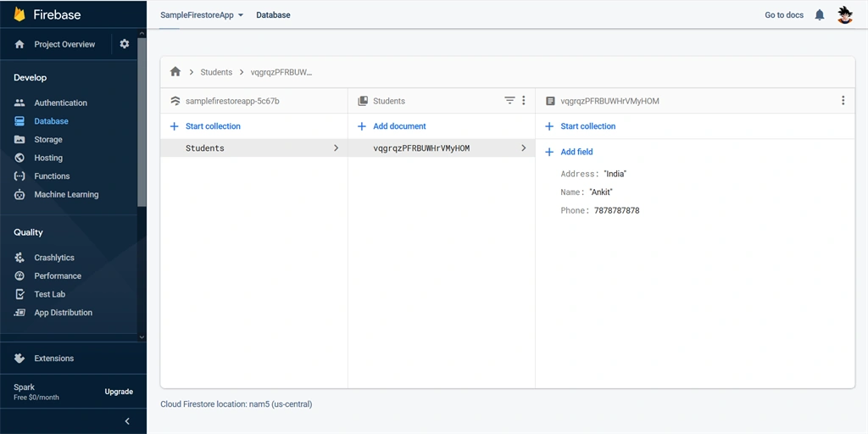Image resolution: width=868 pixels, height=434 pixels.
Task: Click the Extensions icon
Action: 19,359
